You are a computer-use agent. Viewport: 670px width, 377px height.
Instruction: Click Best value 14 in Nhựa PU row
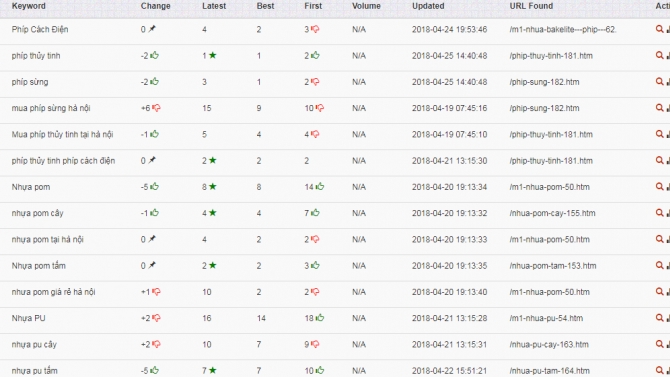[261, 318]
